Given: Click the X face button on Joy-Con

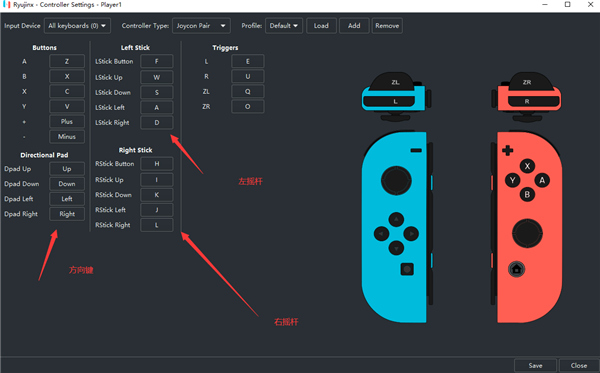Looking at the screenshot, I should click(527, 166).
